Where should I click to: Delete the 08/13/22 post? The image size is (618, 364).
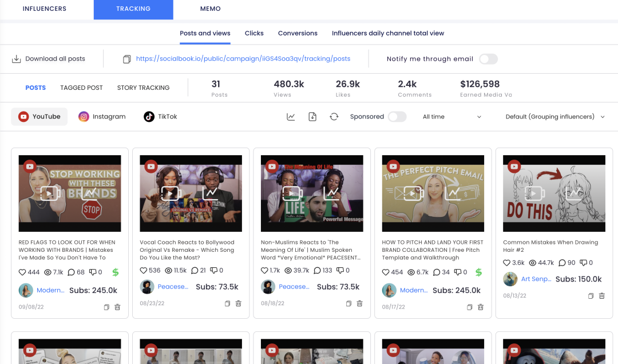click(x=602, y=296)
